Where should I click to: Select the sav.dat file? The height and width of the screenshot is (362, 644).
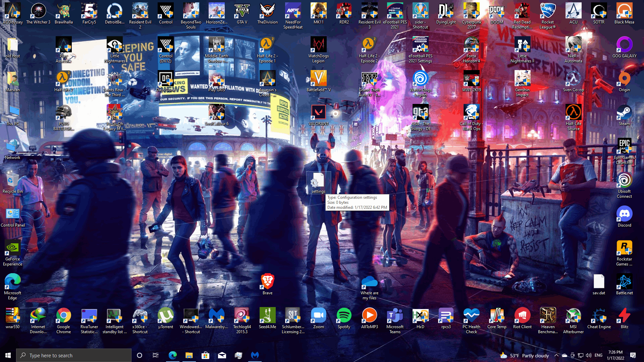pos(599,284)
